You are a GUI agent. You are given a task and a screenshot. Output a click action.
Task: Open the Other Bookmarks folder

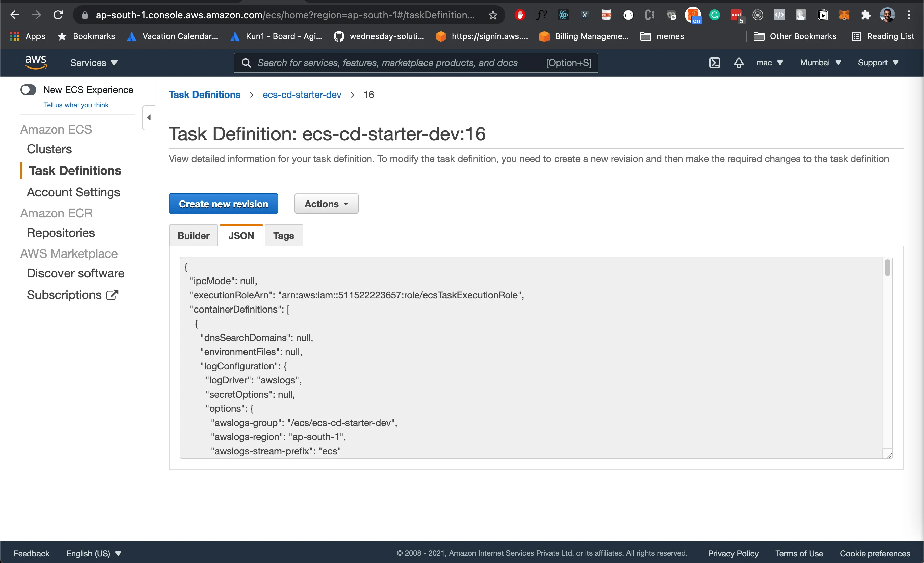pos(795,36)
